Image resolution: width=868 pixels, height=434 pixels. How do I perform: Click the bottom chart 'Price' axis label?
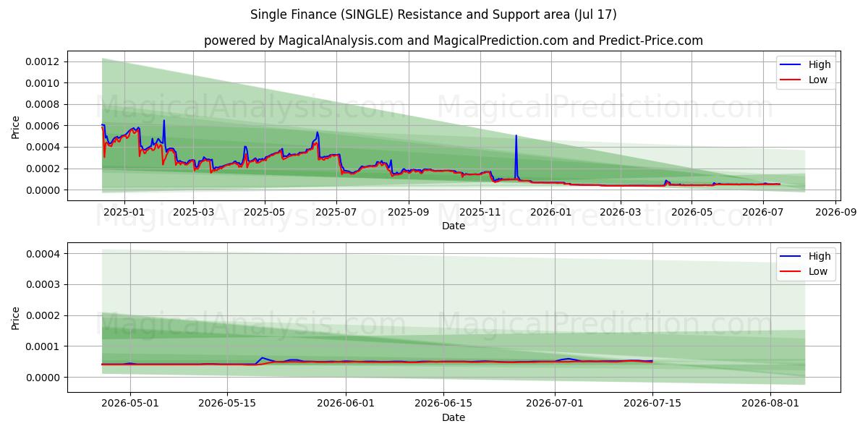[x=16, y=318]
